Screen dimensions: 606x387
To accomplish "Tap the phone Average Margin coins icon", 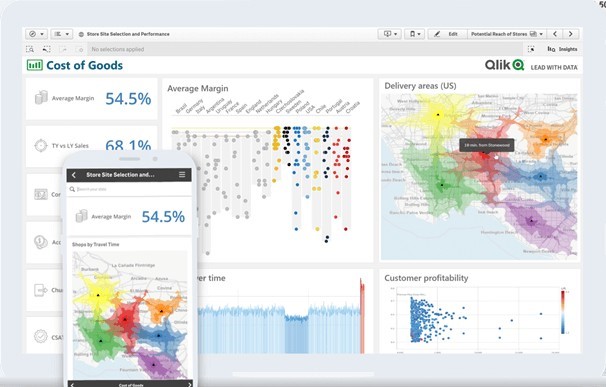I will point(81,216).
